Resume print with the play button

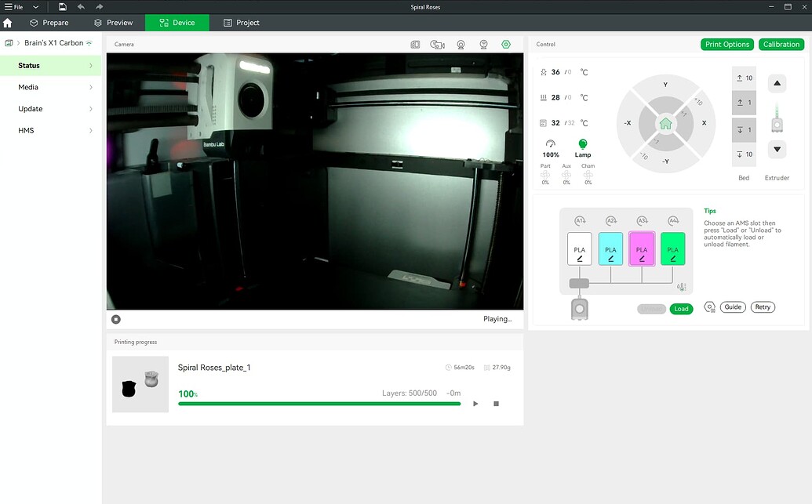click(475, 404)
